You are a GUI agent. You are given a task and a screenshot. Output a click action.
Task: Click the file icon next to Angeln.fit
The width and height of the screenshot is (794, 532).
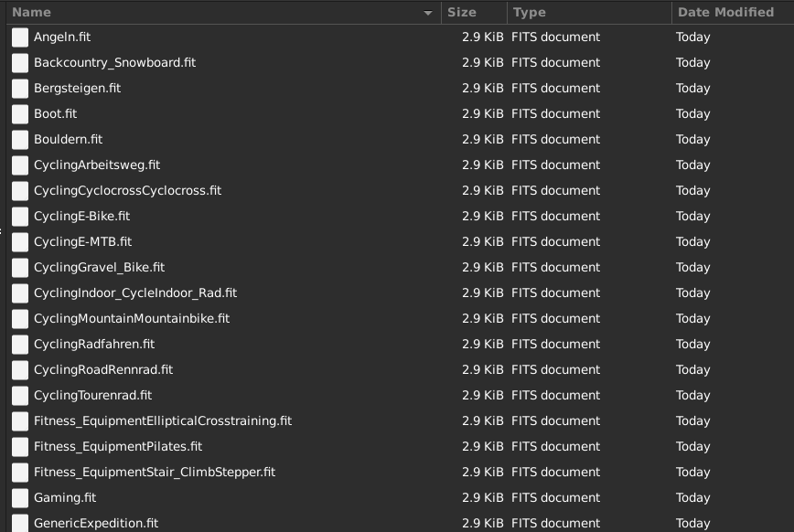20,37
